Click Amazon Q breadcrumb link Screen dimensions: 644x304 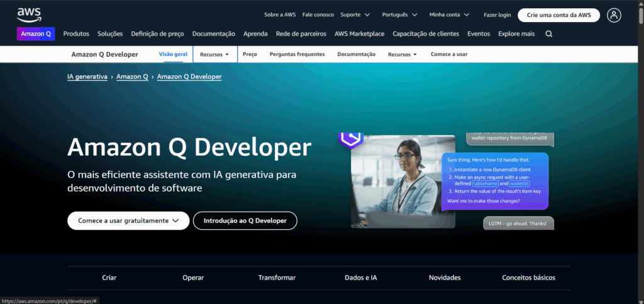132,76
